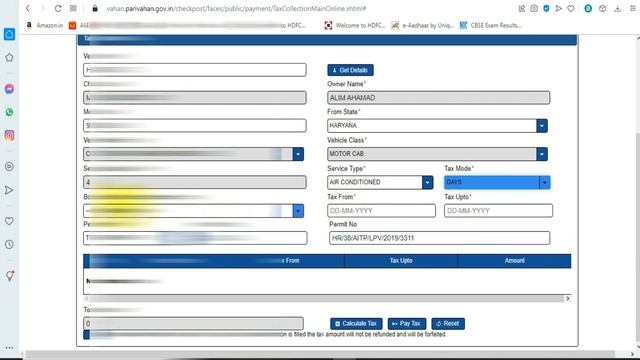
Task: Open history clock icon in sidebar
Action: pyautogui.click(x=9, y=244)
